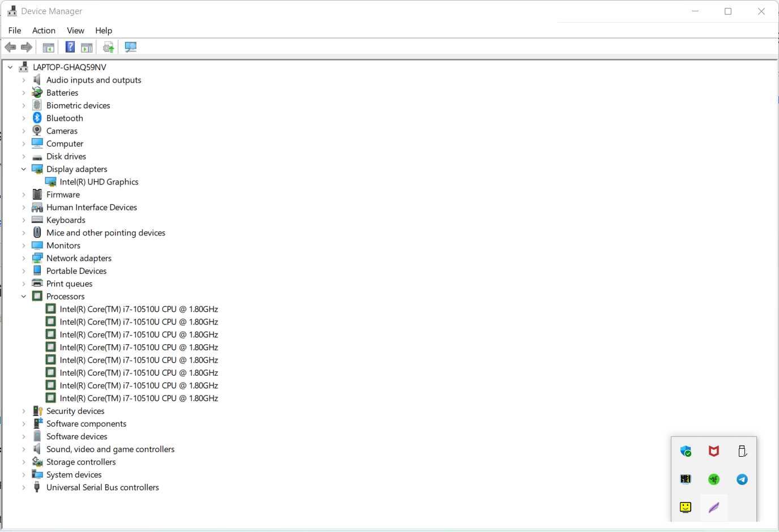Open the View menu
Viewport: 779px width, 532px height.
tap(75, 31)
